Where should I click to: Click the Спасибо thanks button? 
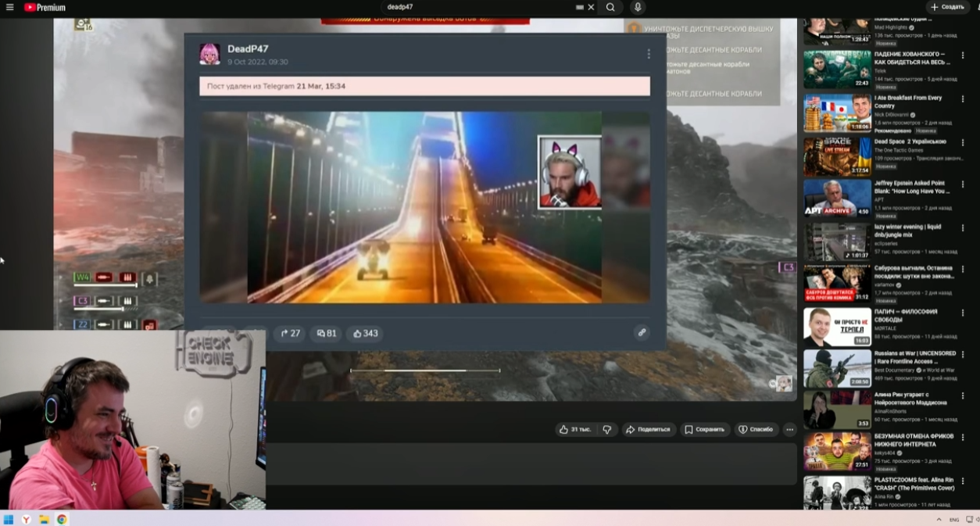[x=756, y=429]
